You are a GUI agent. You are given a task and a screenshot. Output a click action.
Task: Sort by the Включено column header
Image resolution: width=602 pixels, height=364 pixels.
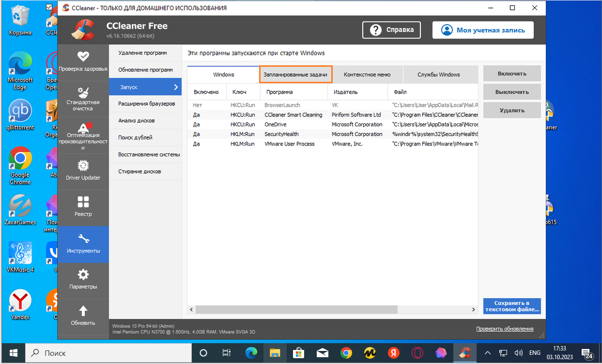tap(207, 92)
